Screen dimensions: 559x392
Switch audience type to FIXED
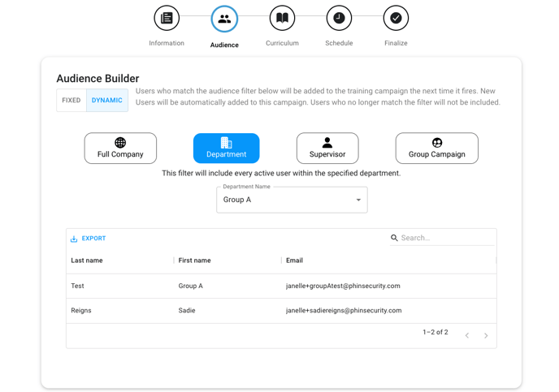[x=71, y=101]
